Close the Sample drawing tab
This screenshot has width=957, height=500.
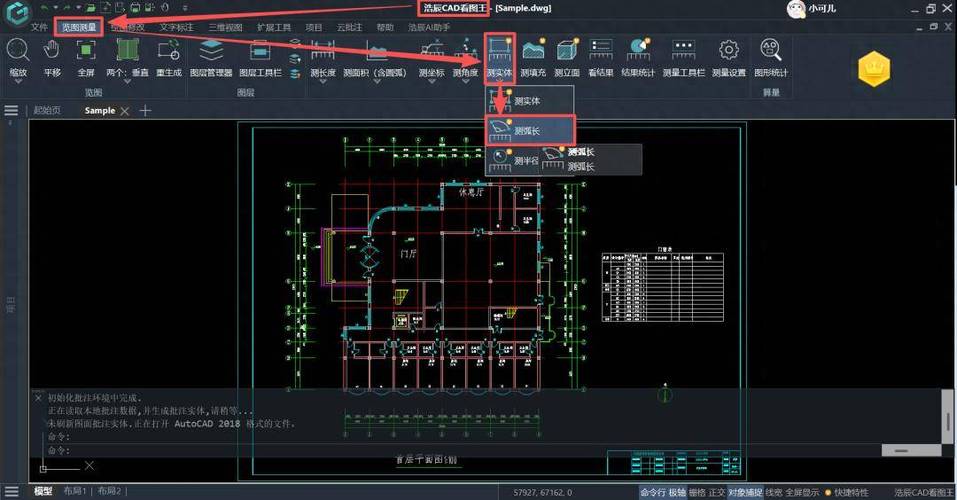[125, 111]
